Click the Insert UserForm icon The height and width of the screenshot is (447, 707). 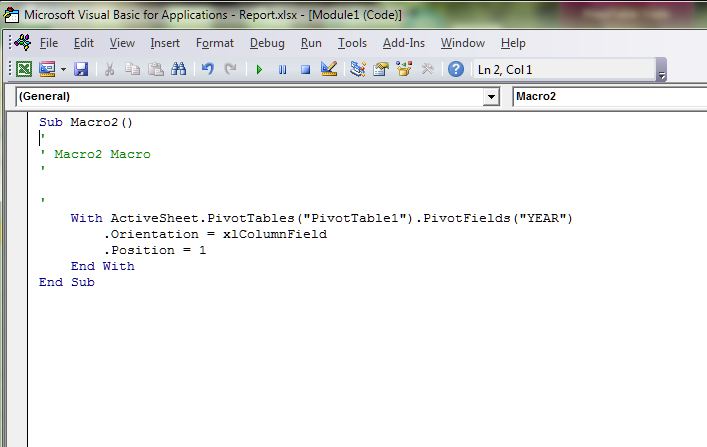pyautogui.click(x=46, y=69)
